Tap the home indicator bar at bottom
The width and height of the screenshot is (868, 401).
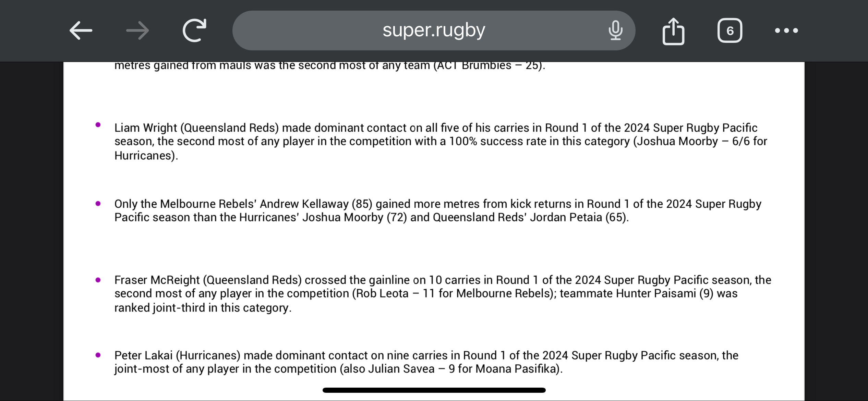pos(434,390)
